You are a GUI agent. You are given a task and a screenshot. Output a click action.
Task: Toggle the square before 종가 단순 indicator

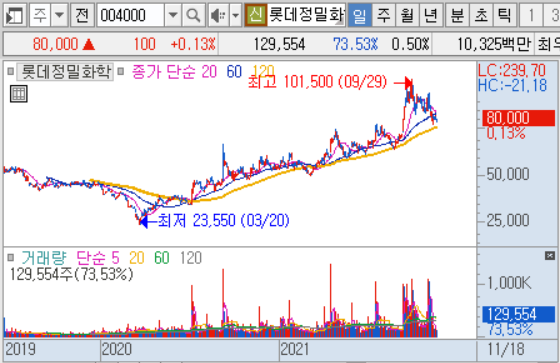click(x=121, y=71)
